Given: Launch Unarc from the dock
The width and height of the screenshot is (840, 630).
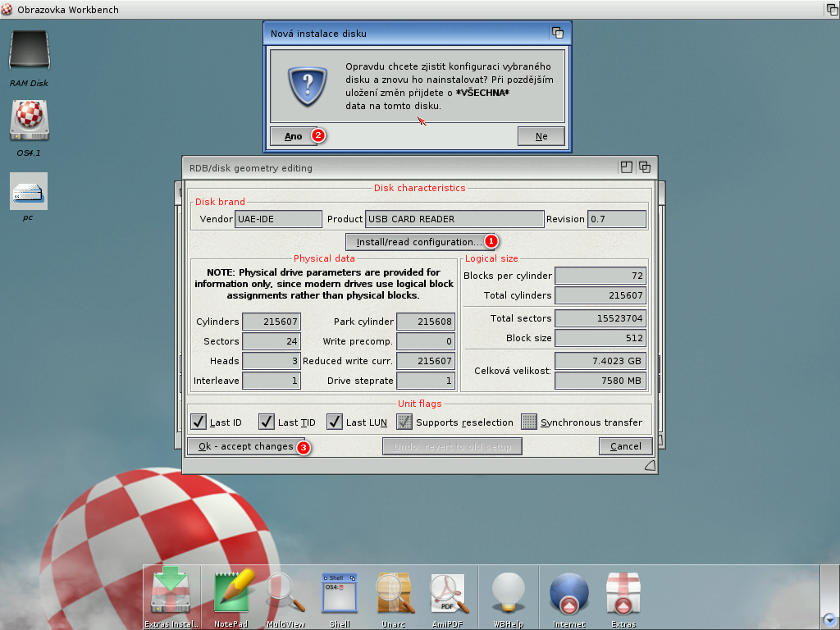Looking at the screenshot, I should 394,591.
